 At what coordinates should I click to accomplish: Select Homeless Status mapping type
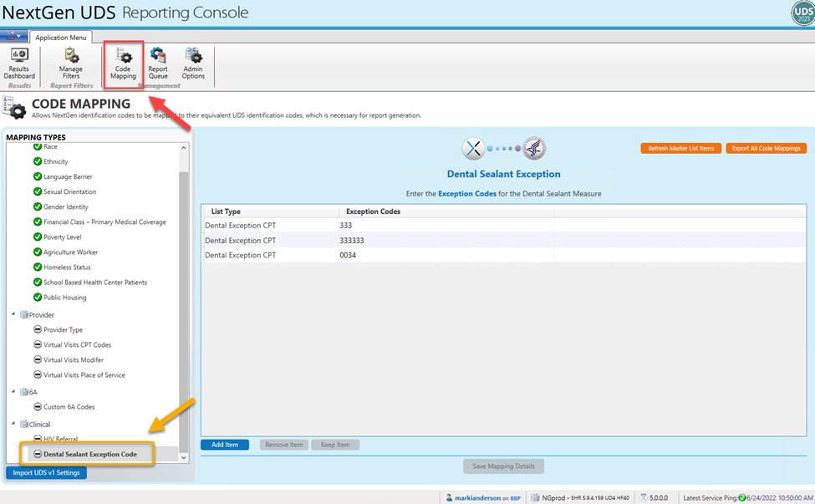(x=67, y=267)
